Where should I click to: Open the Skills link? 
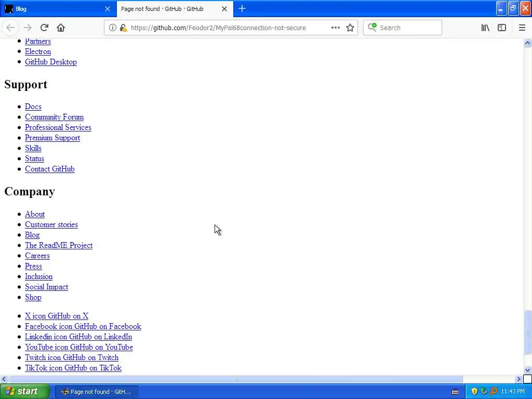tap(33, 148)
